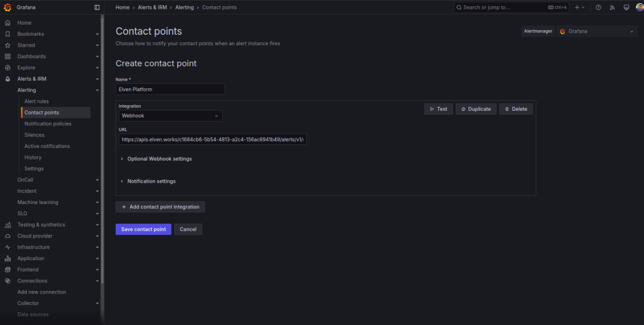Click Add contact point integration
Image resolution: width=644 pixels, height=325 pixels.
coord(160,207)
